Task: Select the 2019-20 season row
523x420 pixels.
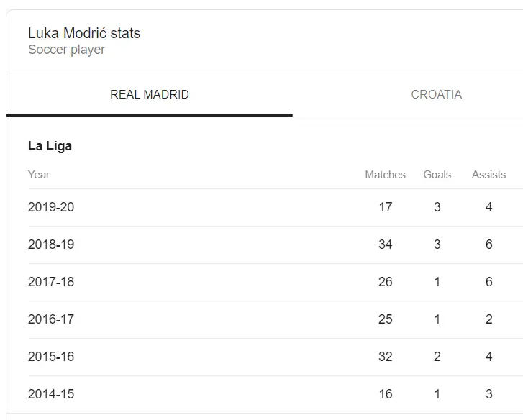Action: [51, 207]
